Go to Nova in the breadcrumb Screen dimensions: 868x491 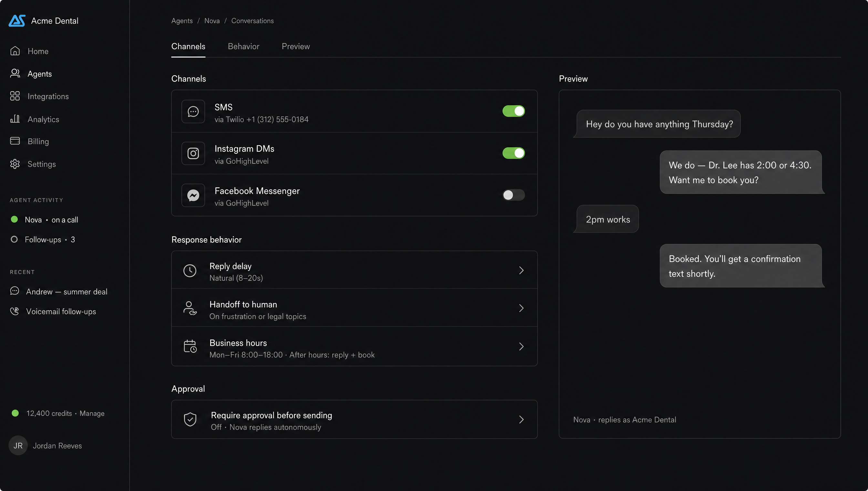point(212,21)
